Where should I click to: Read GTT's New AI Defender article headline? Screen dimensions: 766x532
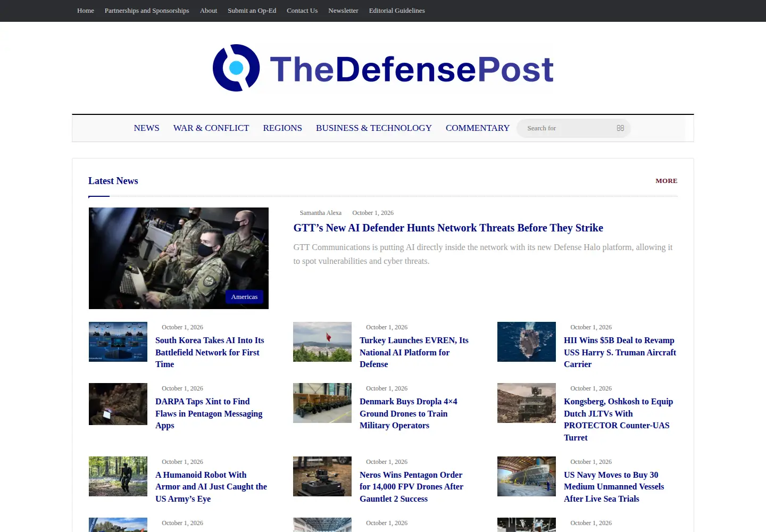coord(448,228)
